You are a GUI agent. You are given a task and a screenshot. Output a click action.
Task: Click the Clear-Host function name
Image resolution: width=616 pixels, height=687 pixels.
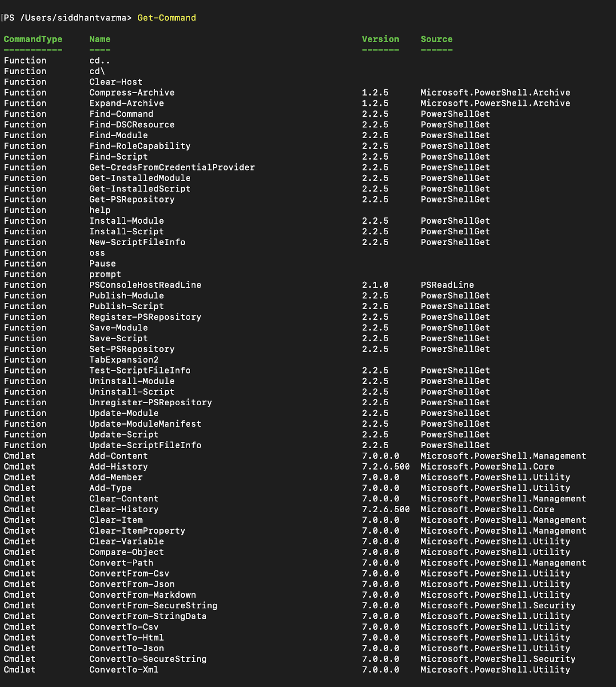pyautogui.click(x=116, y=82)
